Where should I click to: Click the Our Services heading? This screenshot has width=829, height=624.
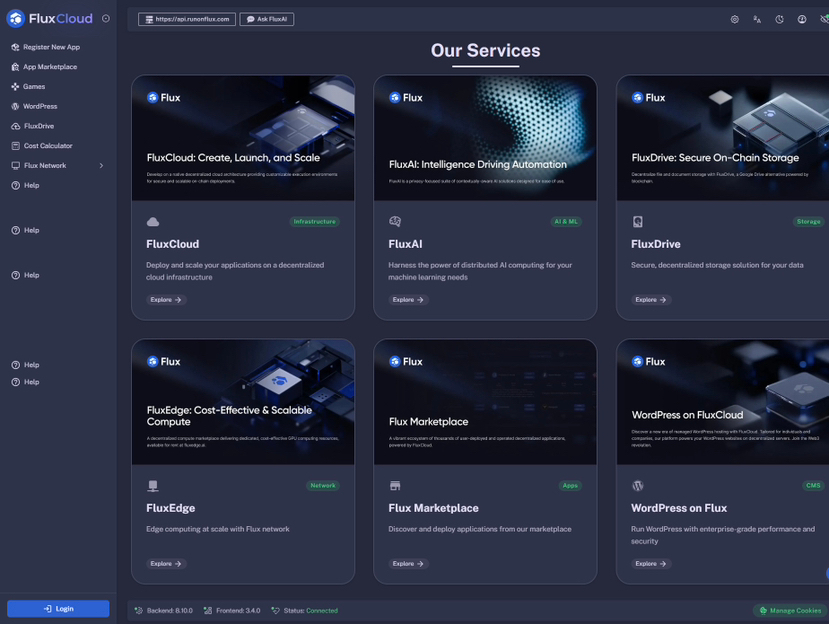coord(485,51)
